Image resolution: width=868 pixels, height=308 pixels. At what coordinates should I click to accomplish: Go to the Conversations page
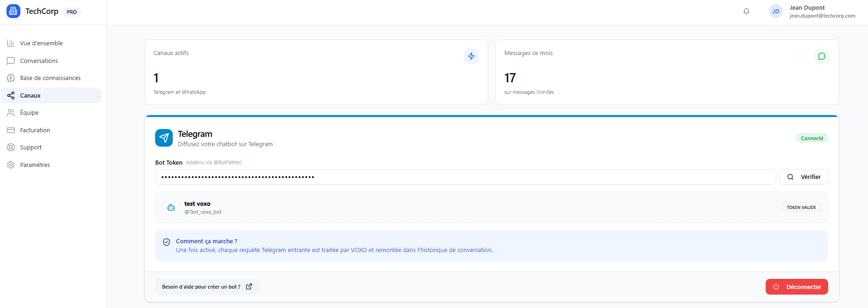pos(51,61)
